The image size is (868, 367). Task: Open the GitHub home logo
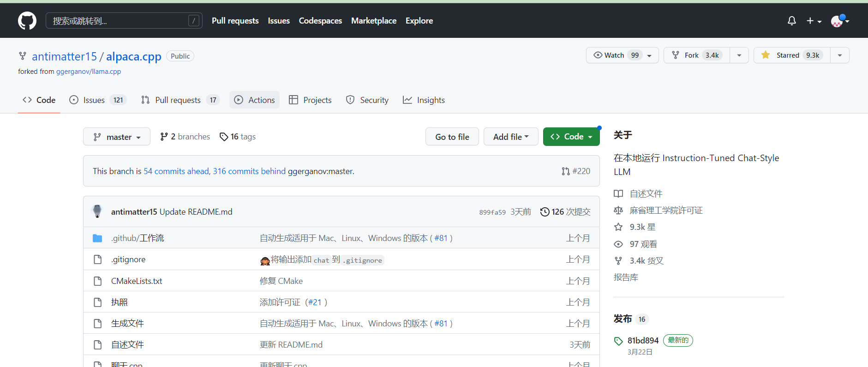tap(27, 21)
